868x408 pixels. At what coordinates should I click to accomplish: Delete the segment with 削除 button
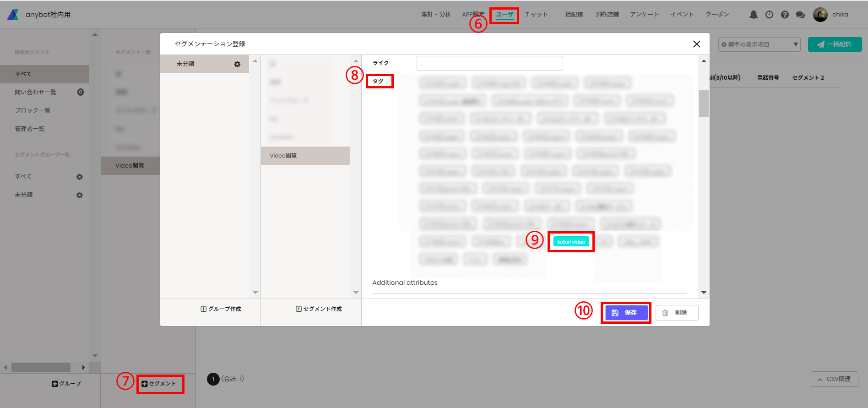click(x=677, y=313)
